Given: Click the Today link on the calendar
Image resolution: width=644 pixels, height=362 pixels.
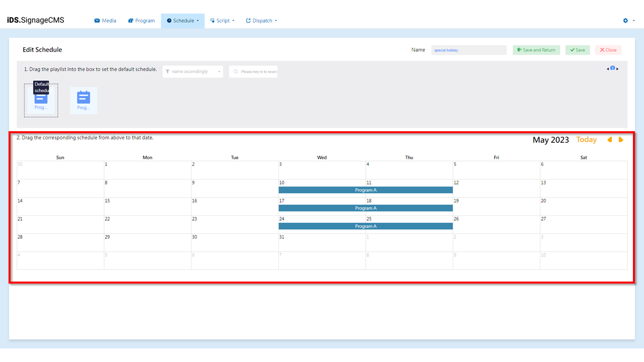Looking at the screenshot, I should pyautogui.click(x=586, y=140).
